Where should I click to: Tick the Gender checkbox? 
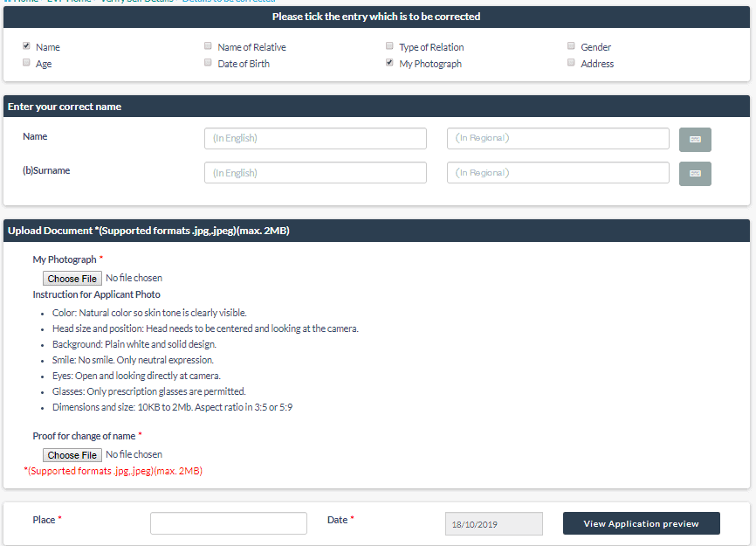pos(571,45)
